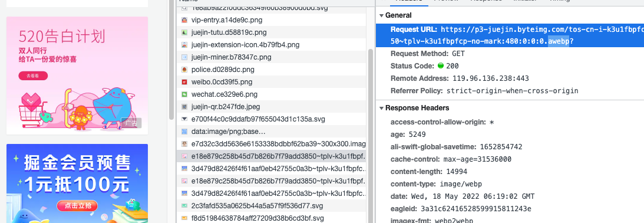Click the 去看看 button in 520告白计划 ad
This screenshot has height=223, width=644.
(x=33, y=76)
